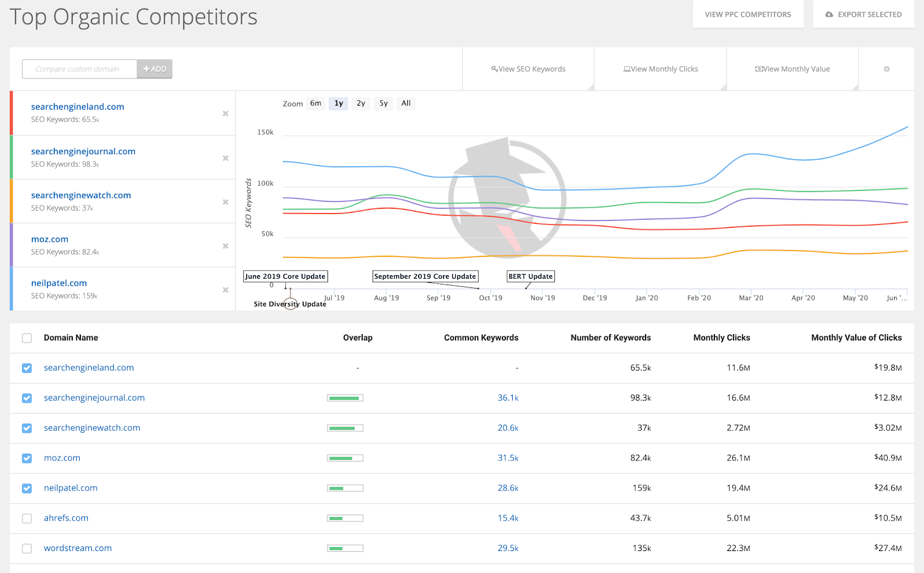Click the Add custom domain button
The height and width of the screenshot is (573, 924).
coord(155,69)
